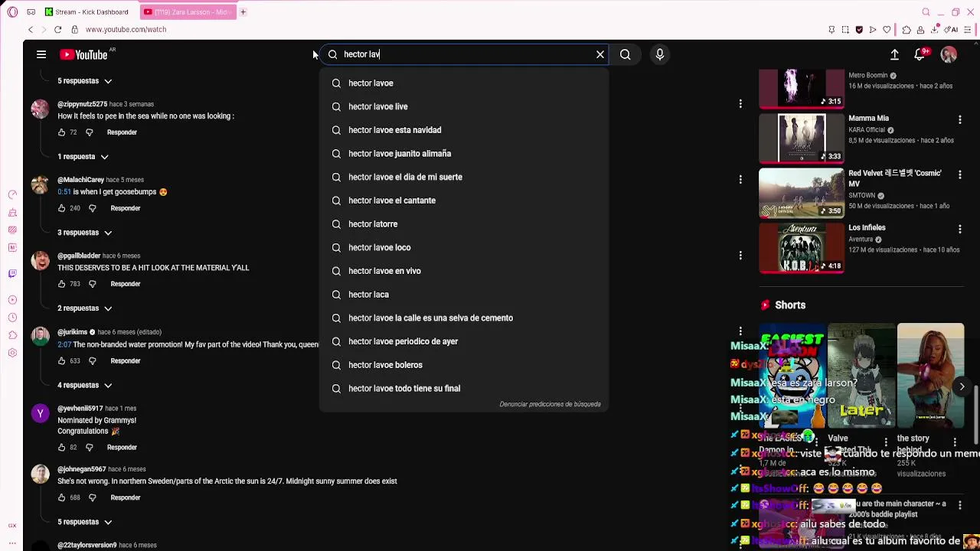Select suggestion 'hector lavoe live'
This screenshot has height=551, width=980.
tap(464, 106)
